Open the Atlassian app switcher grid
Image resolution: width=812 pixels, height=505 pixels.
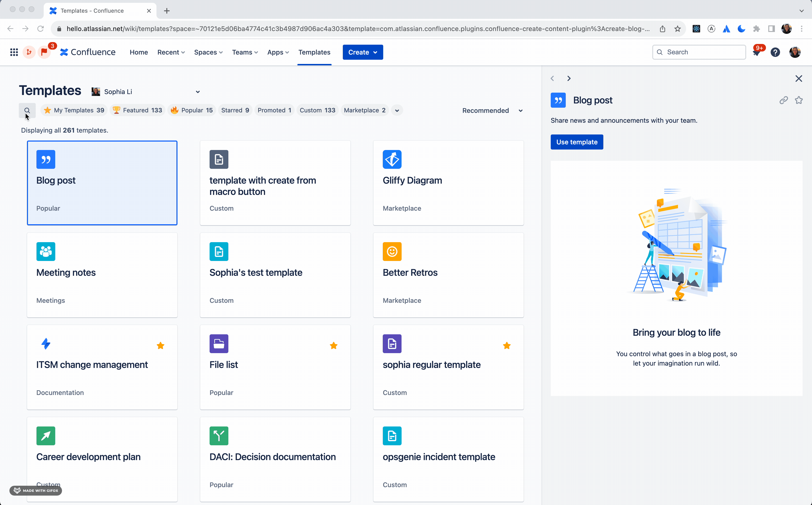click(14, 52)
